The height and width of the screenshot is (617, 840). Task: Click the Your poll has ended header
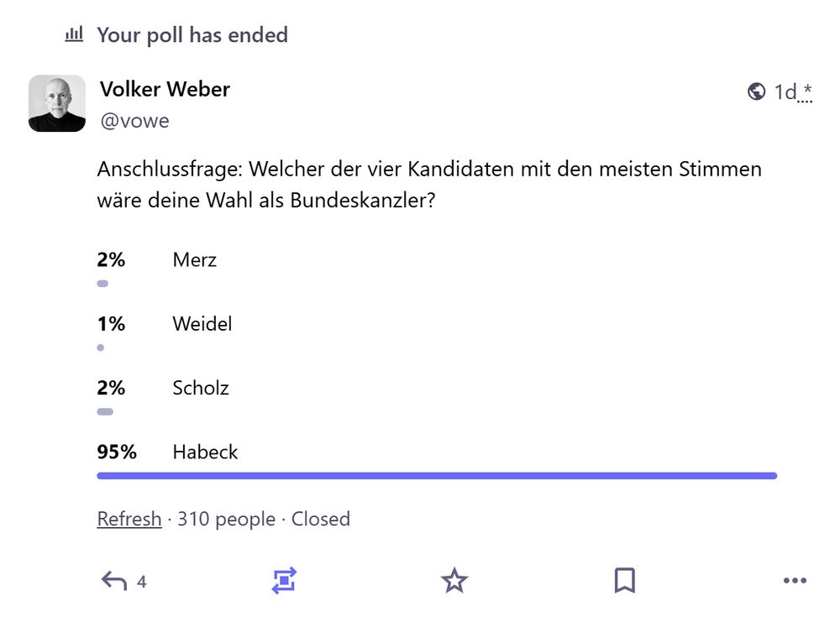192,34
